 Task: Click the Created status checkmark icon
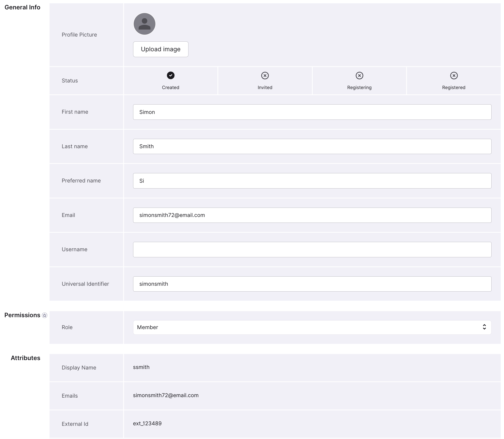pos(170,75)
